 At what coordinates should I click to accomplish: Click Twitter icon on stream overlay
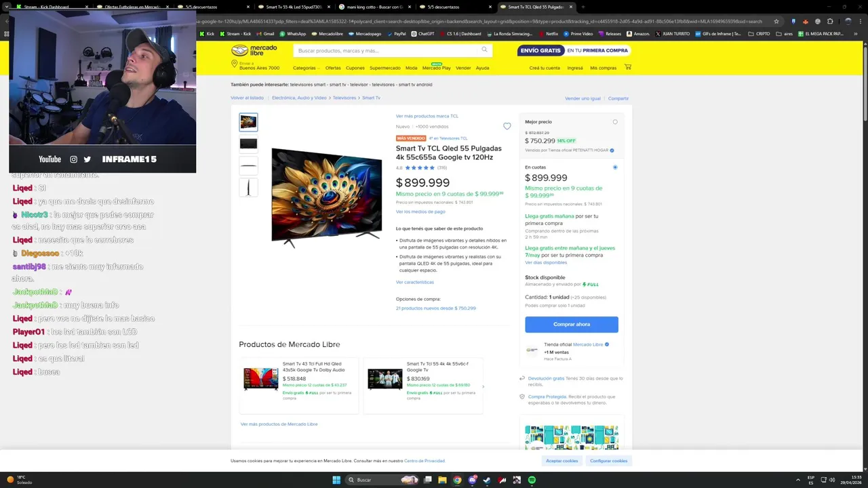point(87,159)
